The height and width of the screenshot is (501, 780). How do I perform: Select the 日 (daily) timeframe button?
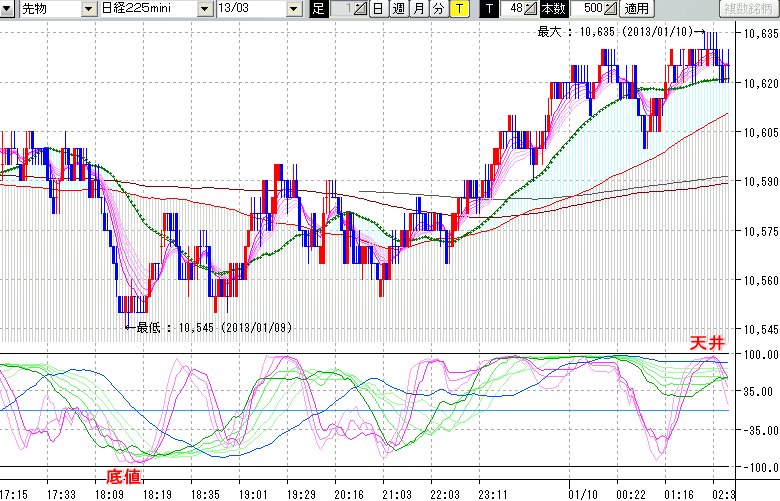377,9
